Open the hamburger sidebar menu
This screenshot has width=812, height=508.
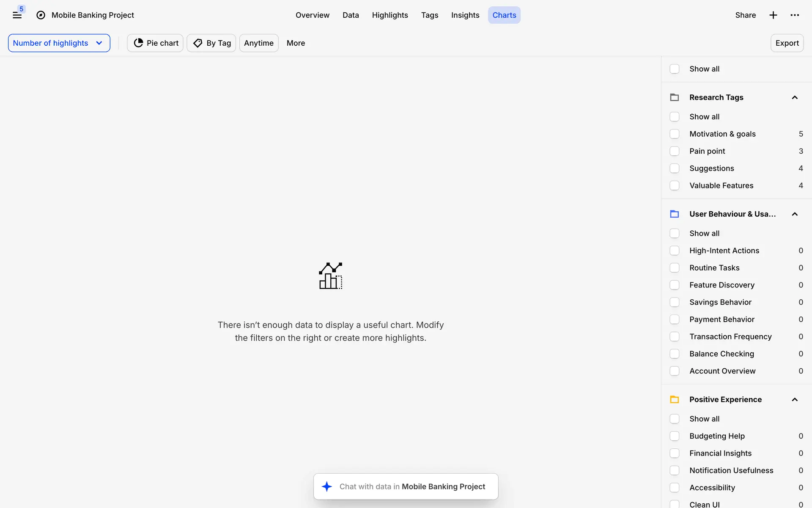click(17, 15)
